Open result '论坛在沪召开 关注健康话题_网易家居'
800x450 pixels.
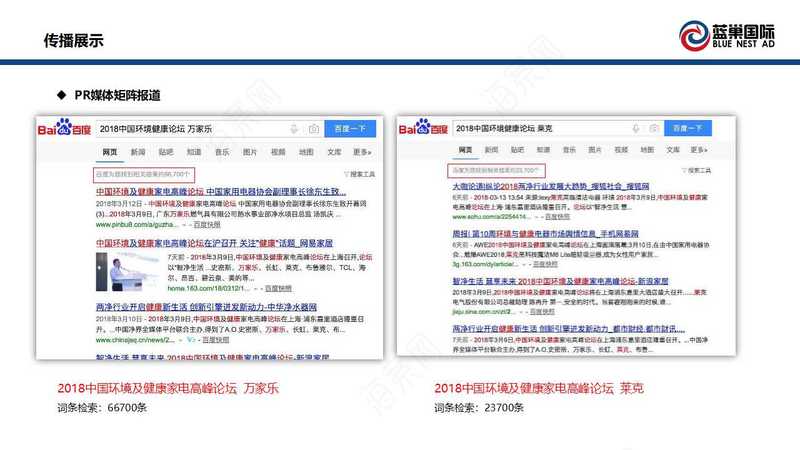click(214, 243)
